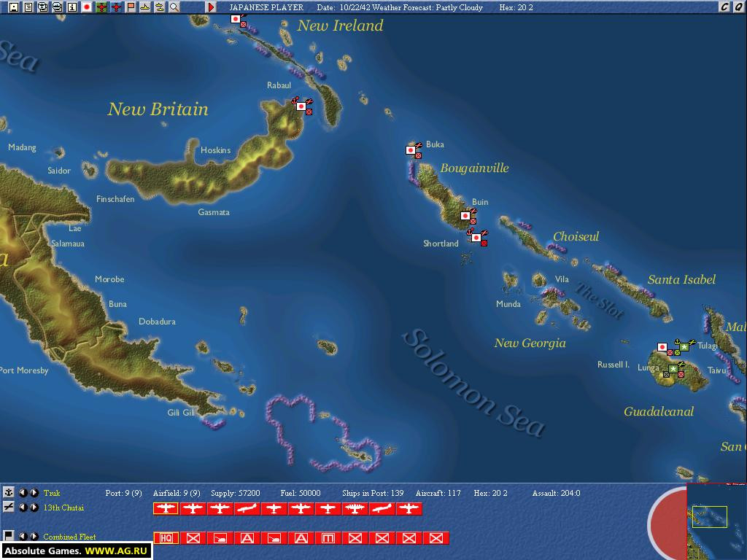Click the Combined Fleet unit name
Image resolution: width=747 pixels, height=560 pixels.
pyautogui.click(x=69, y=537)
